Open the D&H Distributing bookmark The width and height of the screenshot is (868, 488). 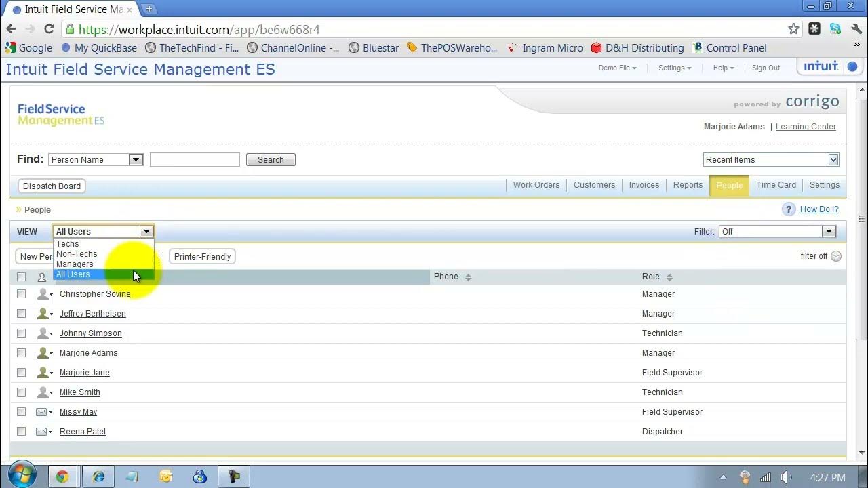[x=637, y=48]
